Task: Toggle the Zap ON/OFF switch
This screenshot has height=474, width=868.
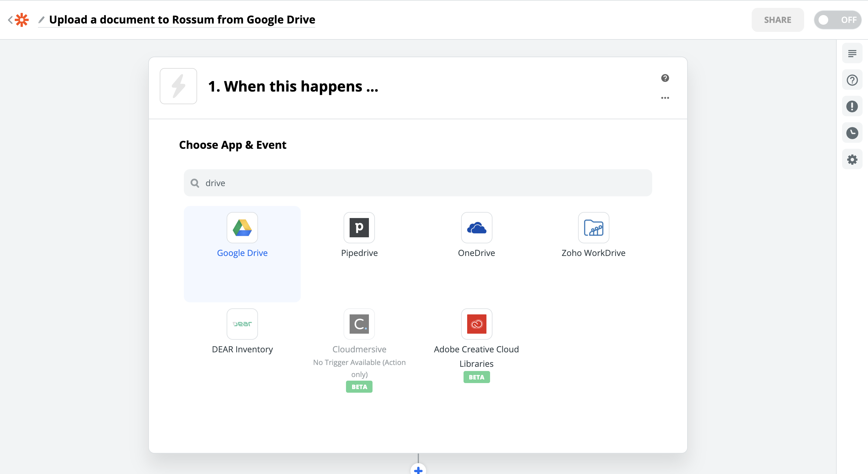Action: tap(837, 20)
